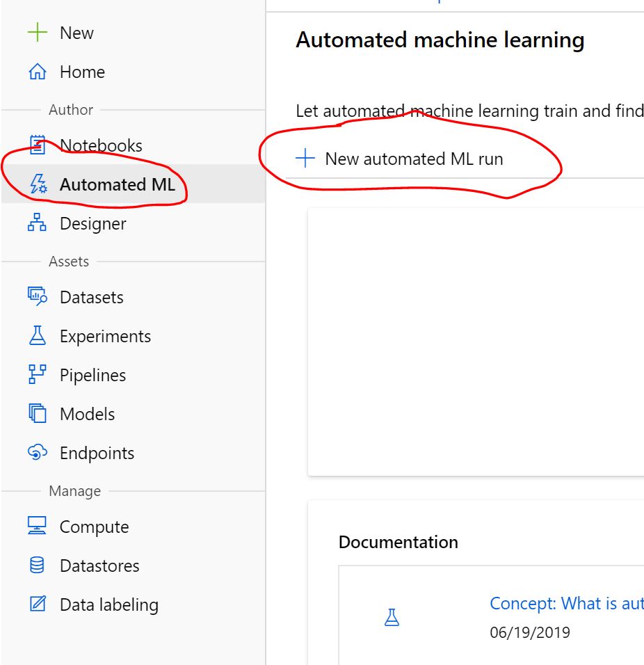The image size is (644, 665).
Task: Click the Pipelines icon
Action: click(x=38, y=374)
